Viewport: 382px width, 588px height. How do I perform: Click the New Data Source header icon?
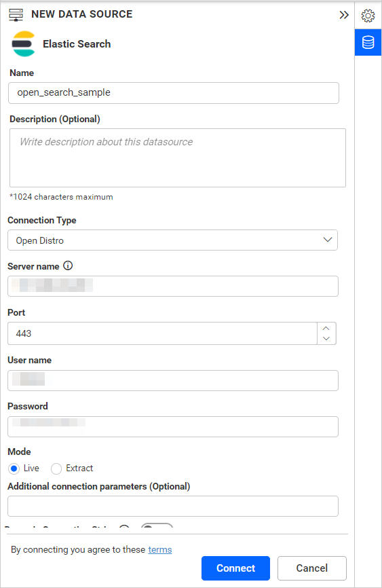coord(16,15)
